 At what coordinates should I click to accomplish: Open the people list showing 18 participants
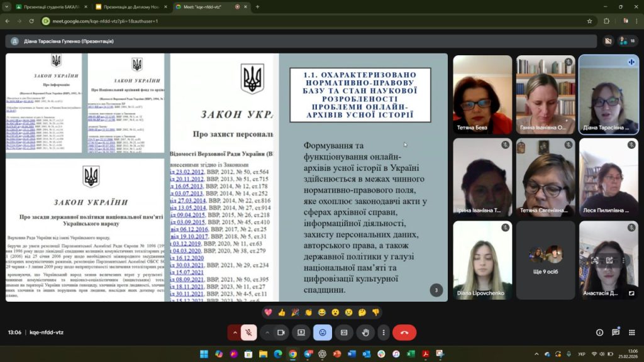(625, 41)
